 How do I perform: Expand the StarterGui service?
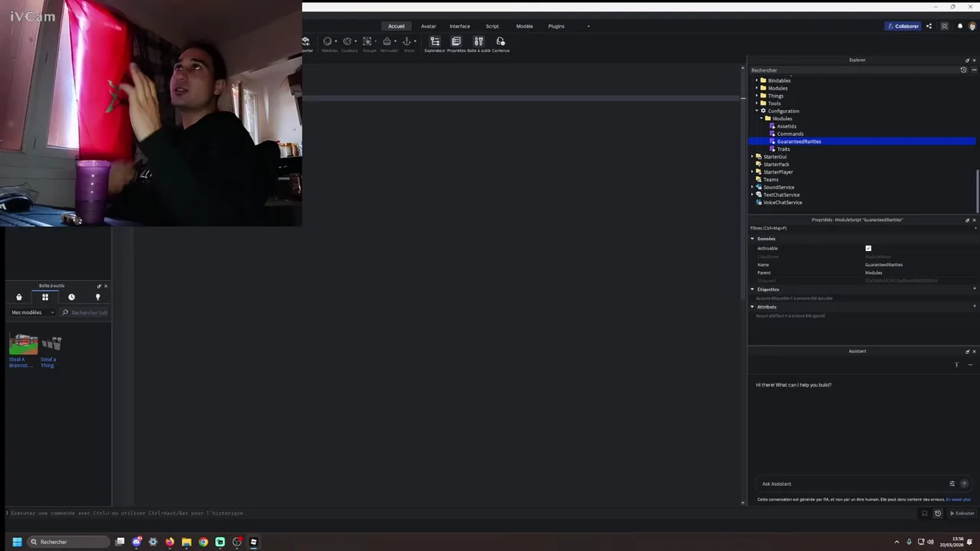(x=753, y=157)
